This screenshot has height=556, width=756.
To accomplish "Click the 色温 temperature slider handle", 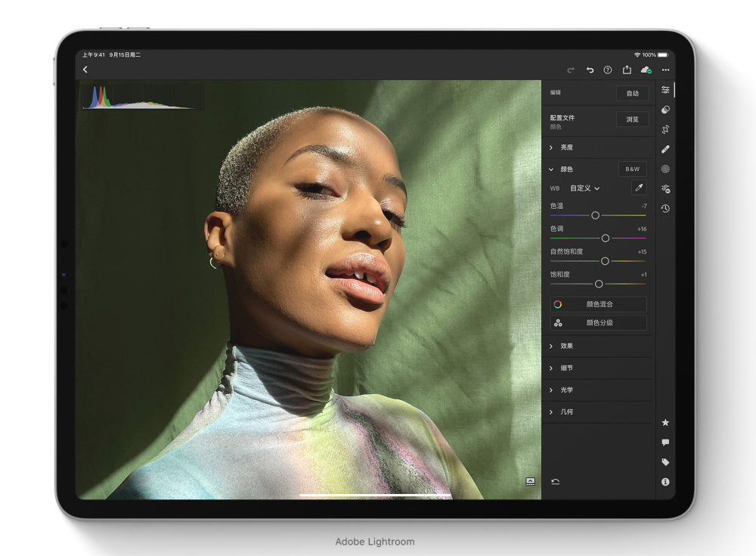I will 596,216.
